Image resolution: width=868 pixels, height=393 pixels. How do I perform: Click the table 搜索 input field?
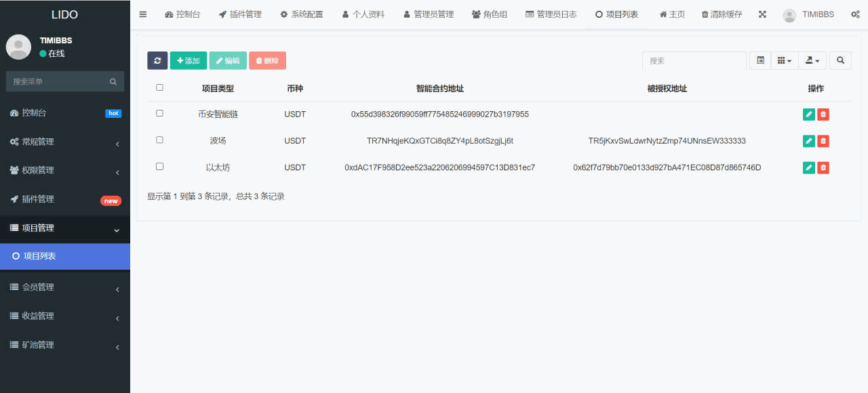click(x=694, y=60)
